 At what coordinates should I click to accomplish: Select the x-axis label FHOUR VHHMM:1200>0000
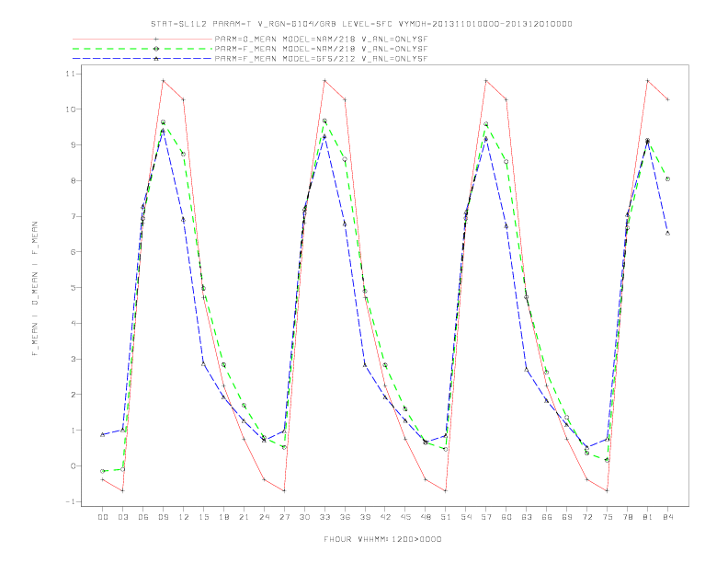(382, 539)
